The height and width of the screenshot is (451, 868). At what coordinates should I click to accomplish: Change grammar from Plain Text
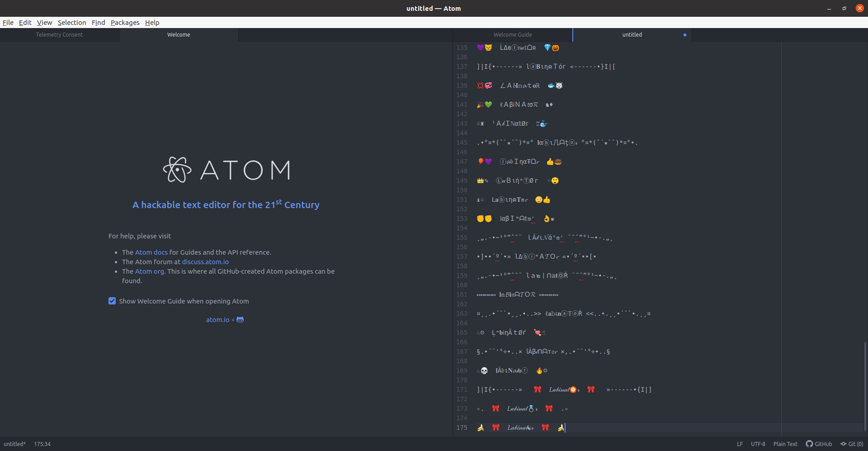(x=785, y=444)
